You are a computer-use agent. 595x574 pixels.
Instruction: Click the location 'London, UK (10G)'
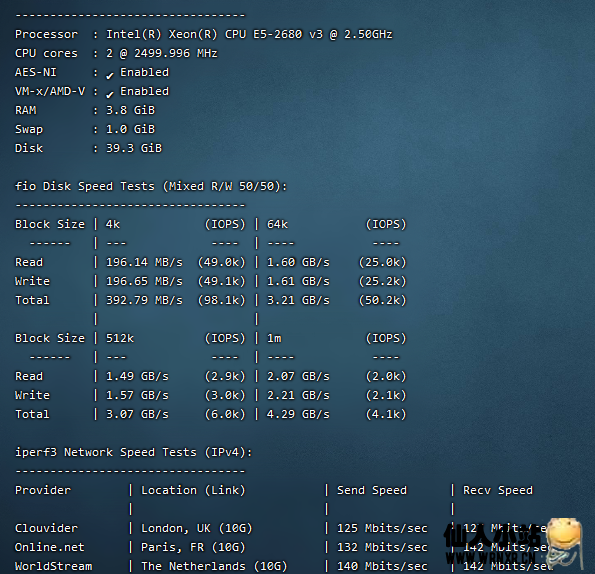click(x=197, y=528)
